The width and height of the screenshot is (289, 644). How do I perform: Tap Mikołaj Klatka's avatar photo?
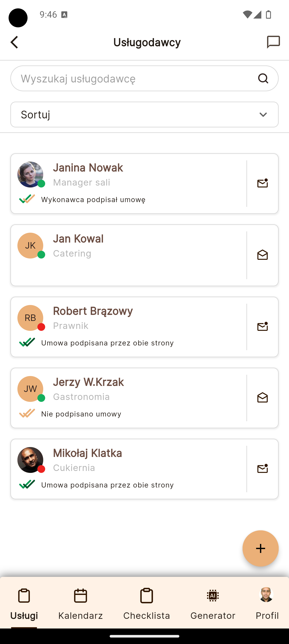[x=30, y=460]
